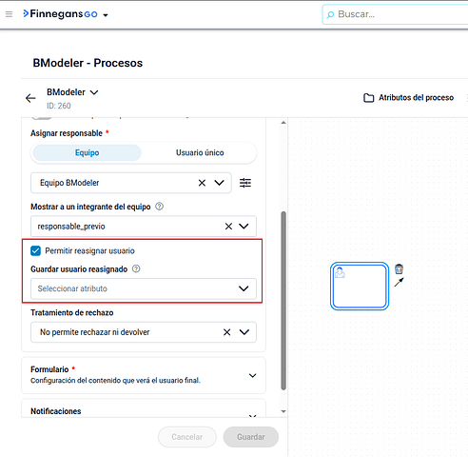Screen dimensions: 468x476
Task: Click help icon beside Guardar usuario reasignado
Action: click(136, 269)
